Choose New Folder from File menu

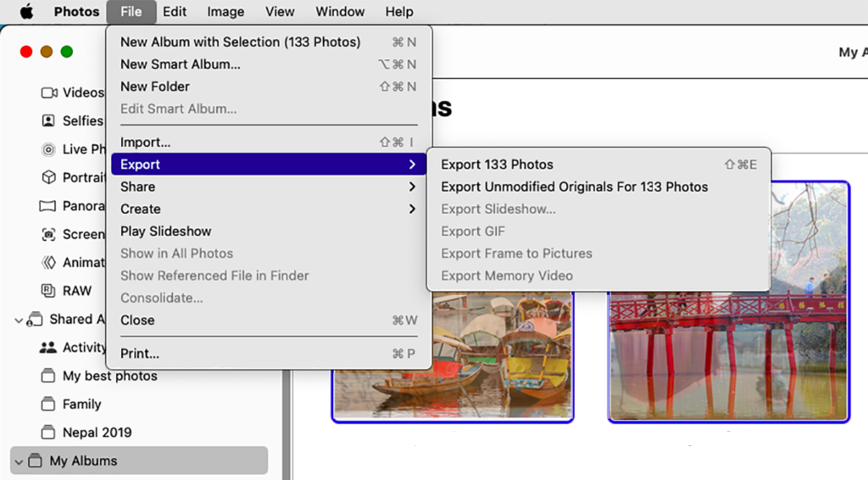[x=269, y=87]
